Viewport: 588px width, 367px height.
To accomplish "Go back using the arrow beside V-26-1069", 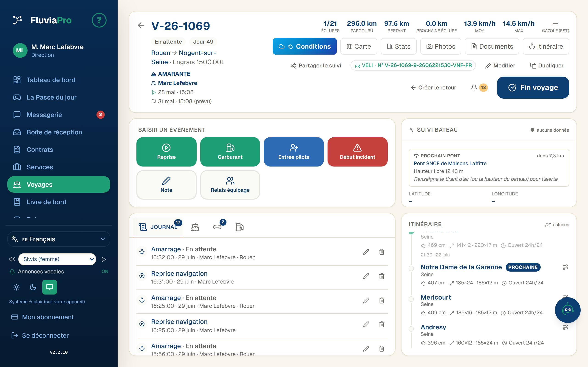I will coord(141,25).
